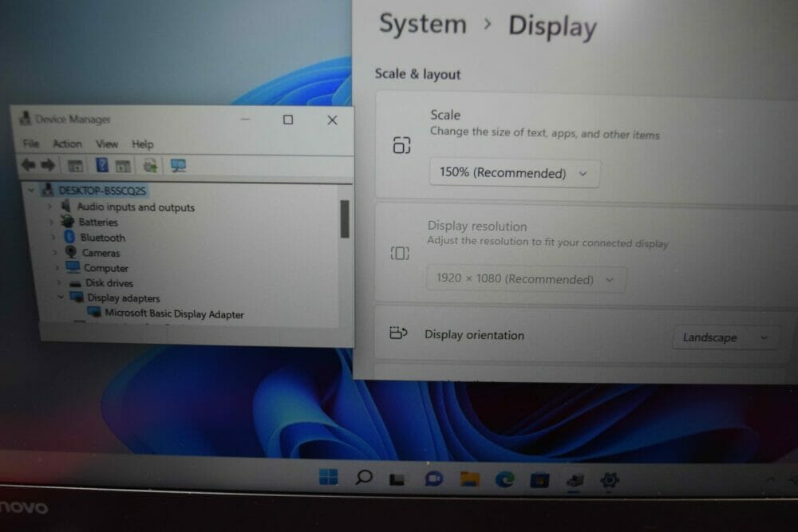Select the Computer row
Screen dimensions: 798x532
point(106,268)
